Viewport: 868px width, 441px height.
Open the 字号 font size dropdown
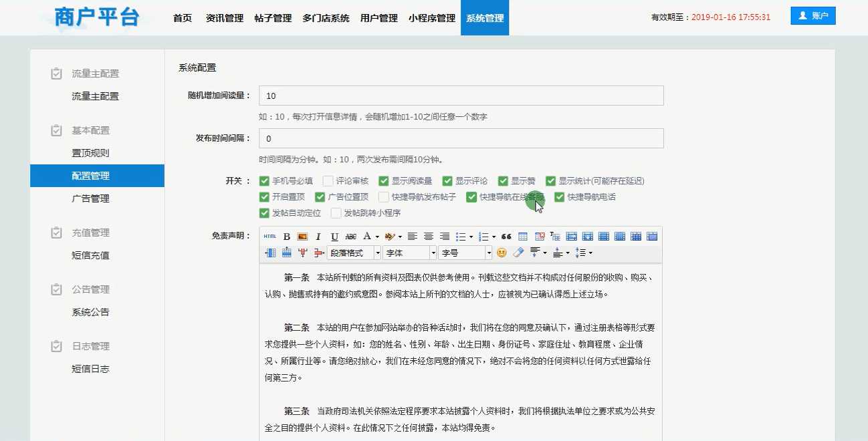point(465,253)
